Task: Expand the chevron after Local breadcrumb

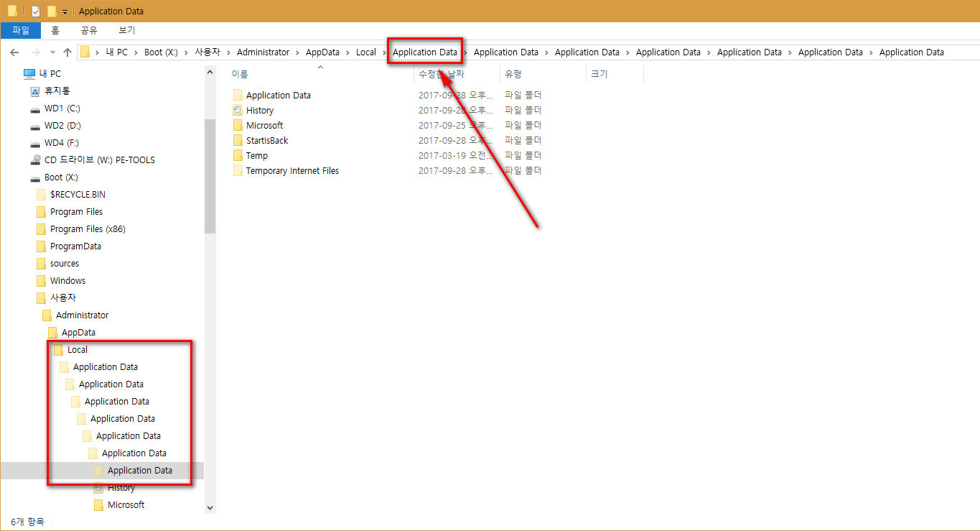Action: pos(384,52)
